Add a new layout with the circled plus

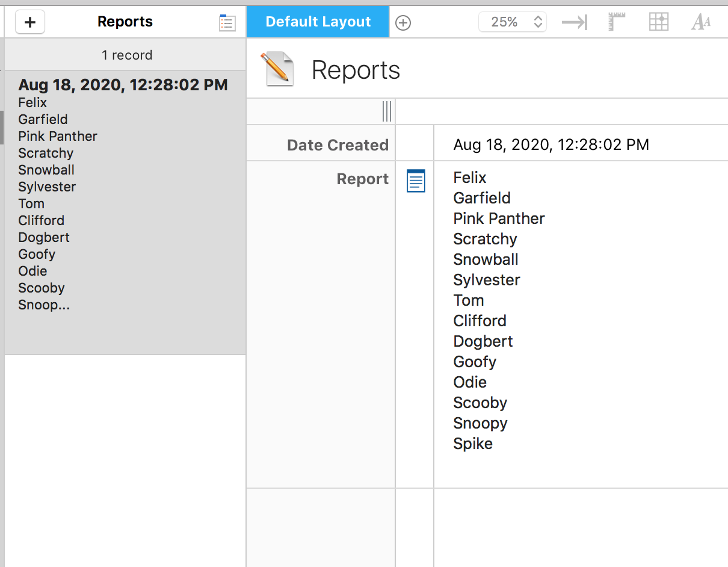point(403,23)
